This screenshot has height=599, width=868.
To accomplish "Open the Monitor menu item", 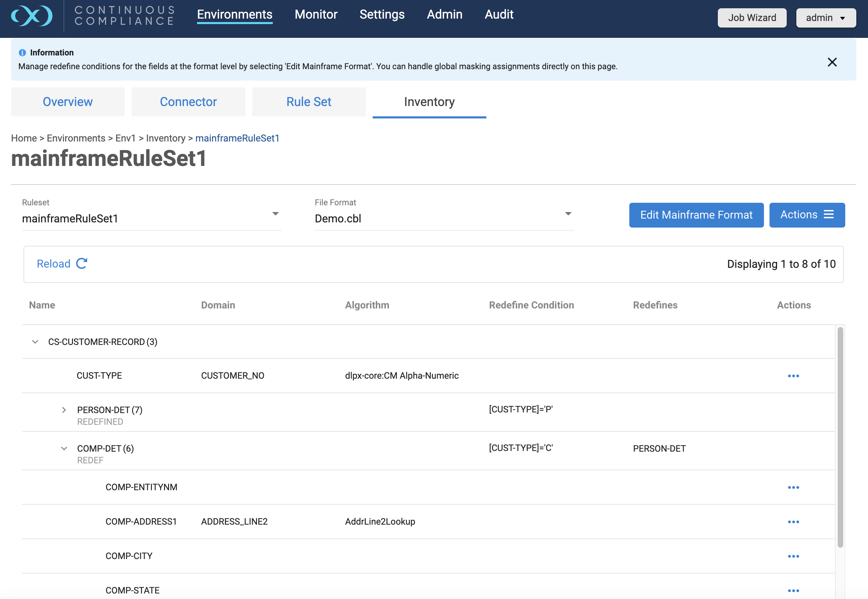I will point(316,14).
